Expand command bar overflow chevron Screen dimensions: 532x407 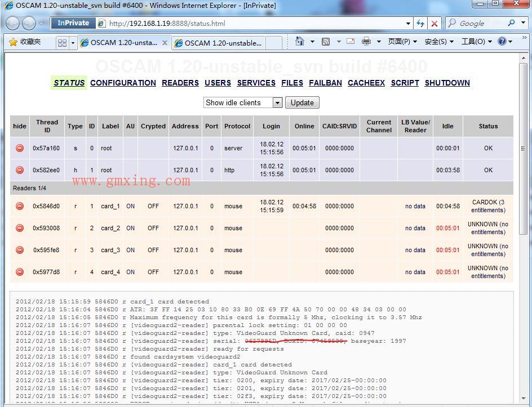[524, 37]
